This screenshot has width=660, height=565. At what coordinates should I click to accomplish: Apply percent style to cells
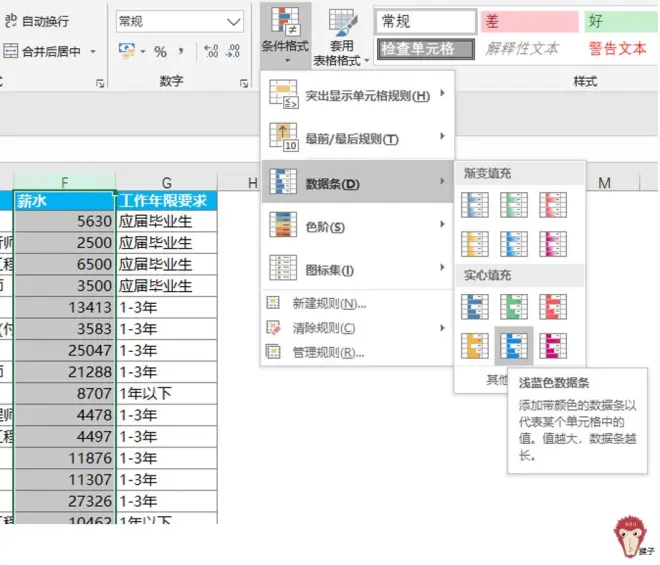pos(160,52)
